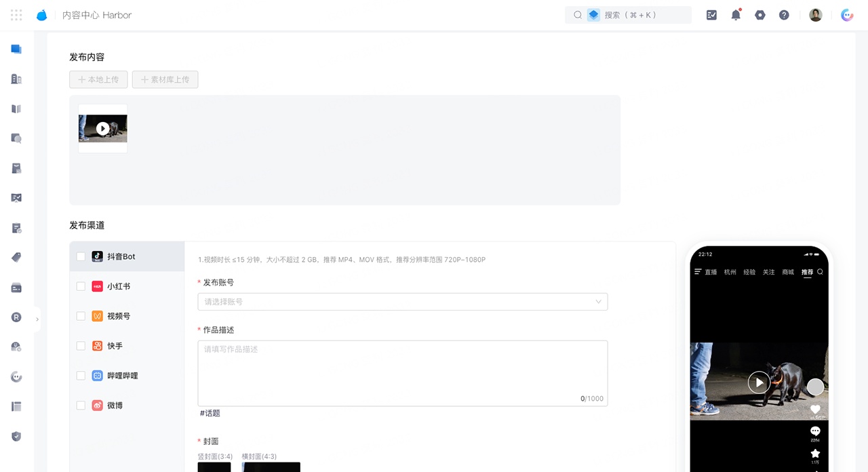Click the task checklist icon in header
The width and height of the screenshot is (868, 472).
pyautogui.click(x=711, y=15)
